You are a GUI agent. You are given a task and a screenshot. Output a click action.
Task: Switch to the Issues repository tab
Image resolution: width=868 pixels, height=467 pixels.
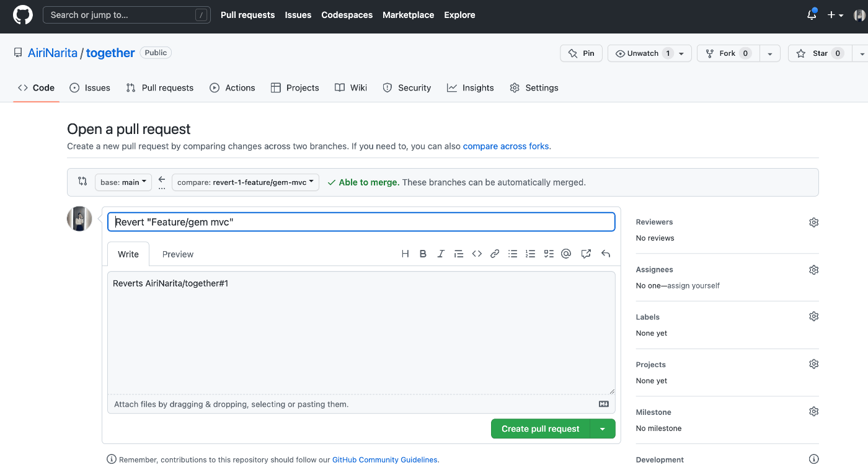click(x=90, y=87)
